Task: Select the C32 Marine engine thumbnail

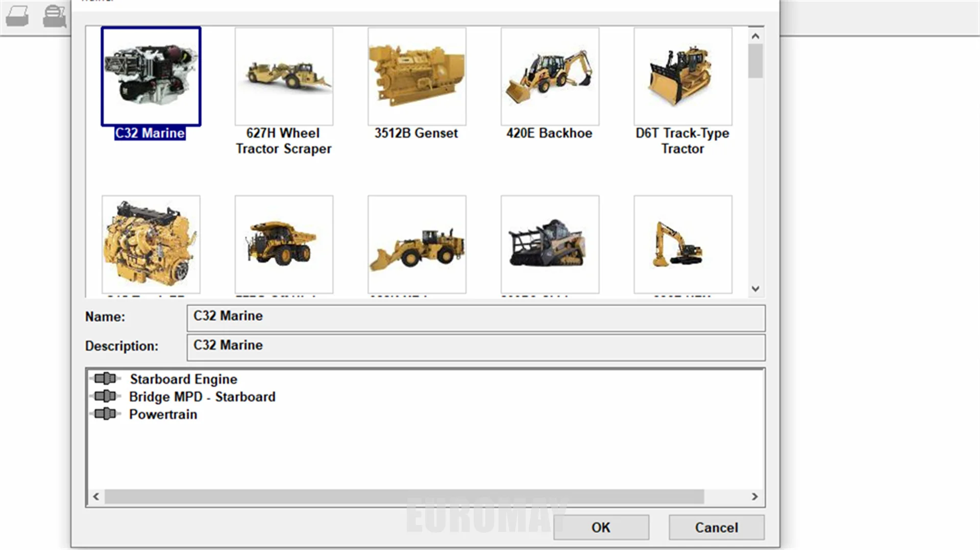Action: [x=151, y=77]
